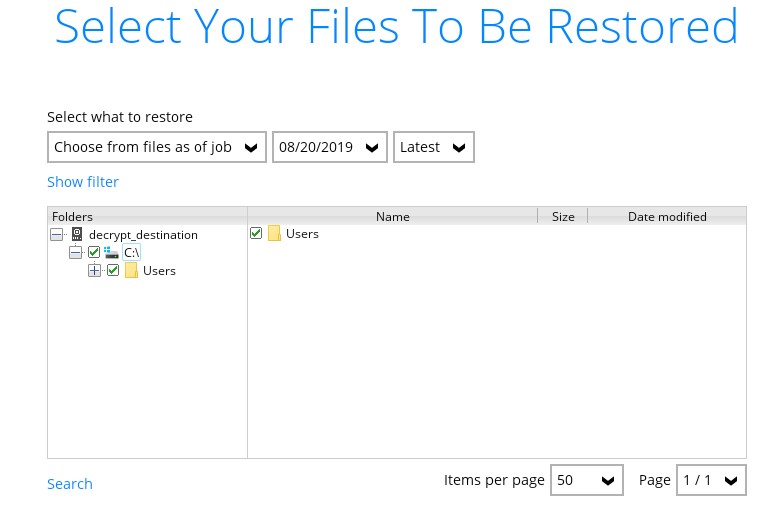This screenshot has height=505, width=768.
Task: Open the Page 1 / 1 dropdown
Action: coord(711,480)
